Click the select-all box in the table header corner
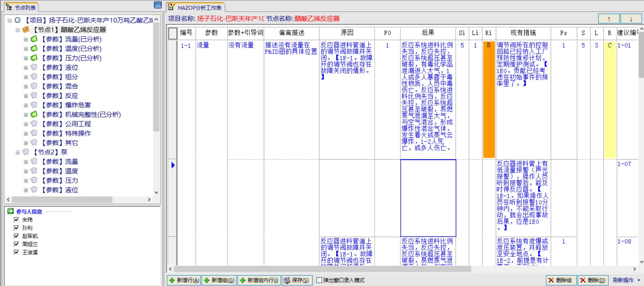Screen dimensions: 644x286 tap(173, 33)
